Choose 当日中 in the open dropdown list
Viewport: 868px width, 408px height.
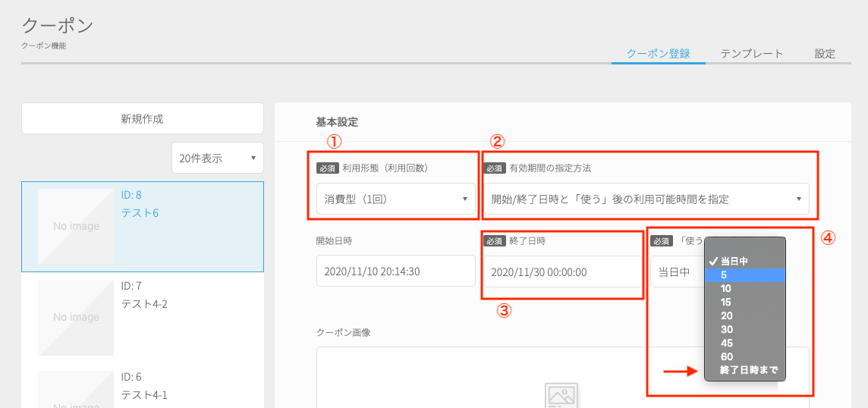click(x=745, y=262)
